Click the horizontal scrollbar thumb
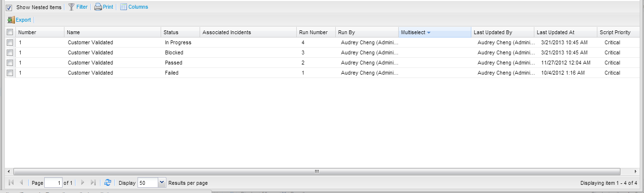 tap(316, 171)
